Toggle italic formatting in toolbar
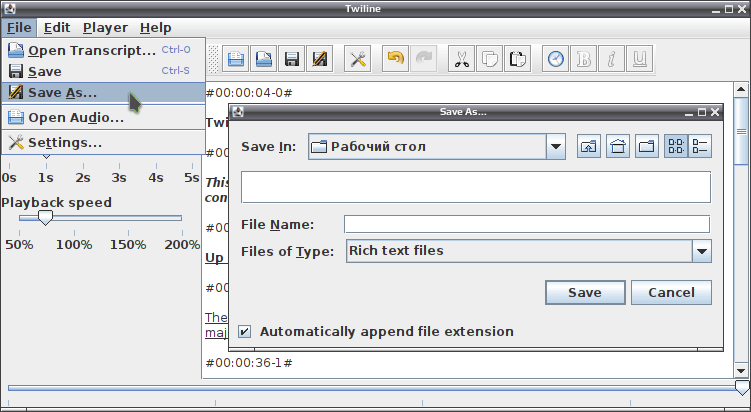The width and height of the screenshot is (751, 412). click(611, 59)
